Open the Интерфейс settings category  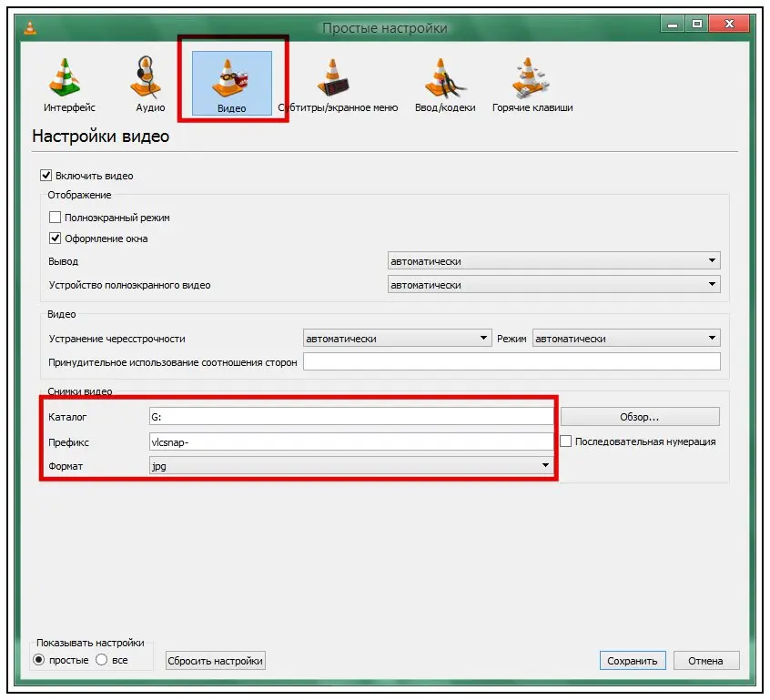coord(69,85)
